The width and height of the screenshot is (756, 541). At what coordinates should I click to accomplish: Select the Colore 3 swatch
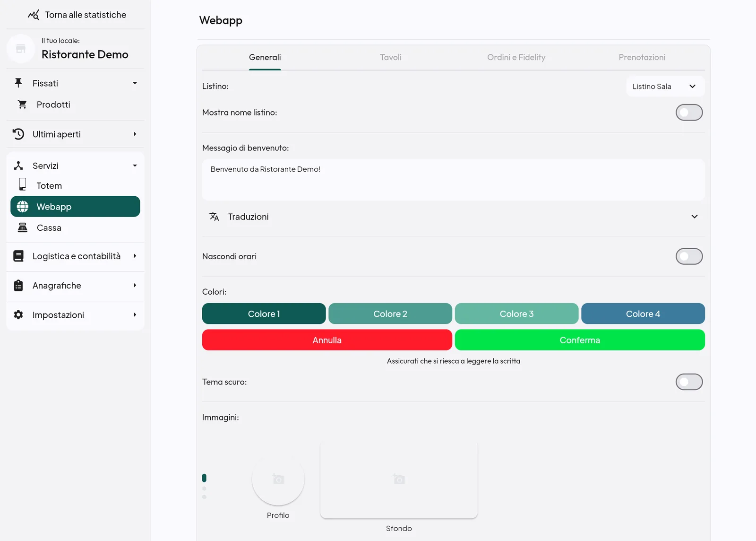[516, 314]
